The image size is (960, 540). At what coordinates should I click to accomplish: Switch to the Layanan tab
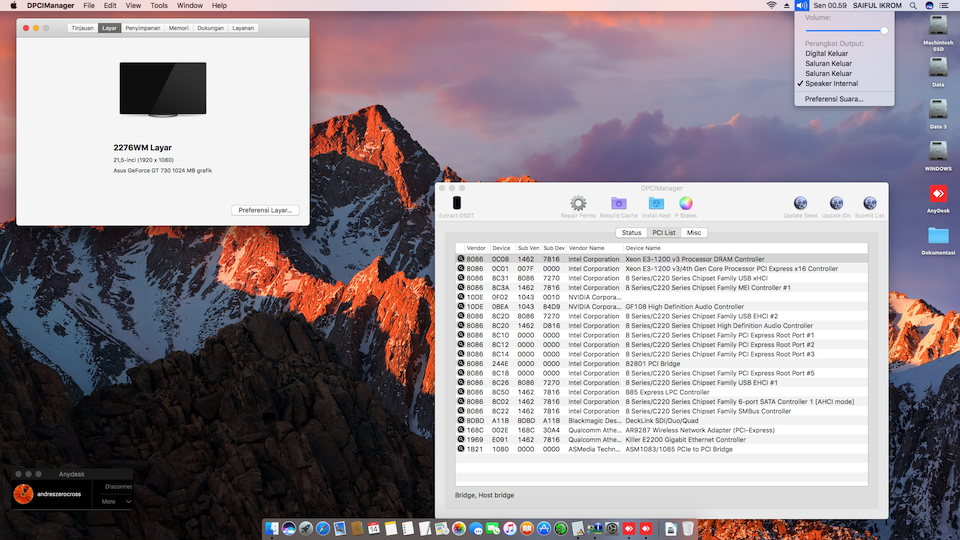(243, 28)
